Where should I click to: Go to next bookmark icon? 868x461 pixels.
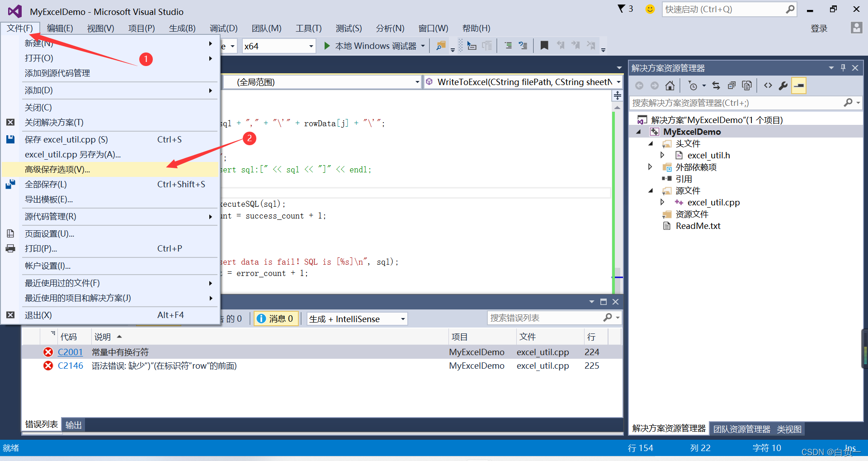tap(576, 46)
